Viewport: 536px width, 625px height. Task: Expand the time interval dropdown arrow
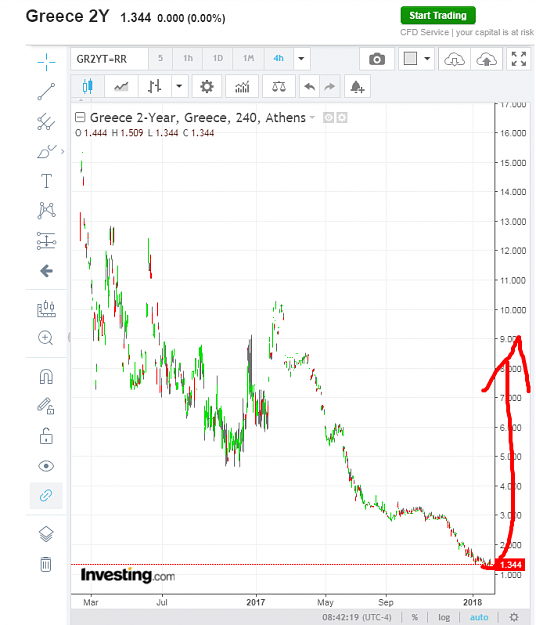coord(302,59)
